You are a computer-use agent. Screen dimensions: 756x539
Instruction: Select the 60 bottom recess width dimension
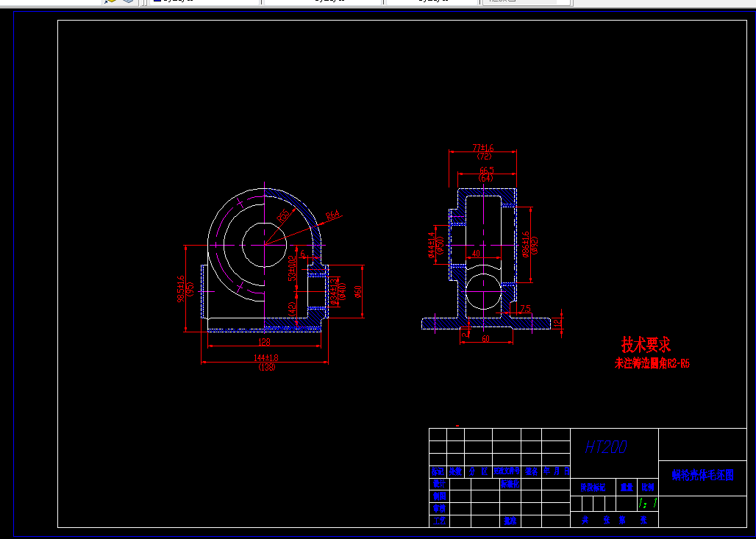click(485, 339)
